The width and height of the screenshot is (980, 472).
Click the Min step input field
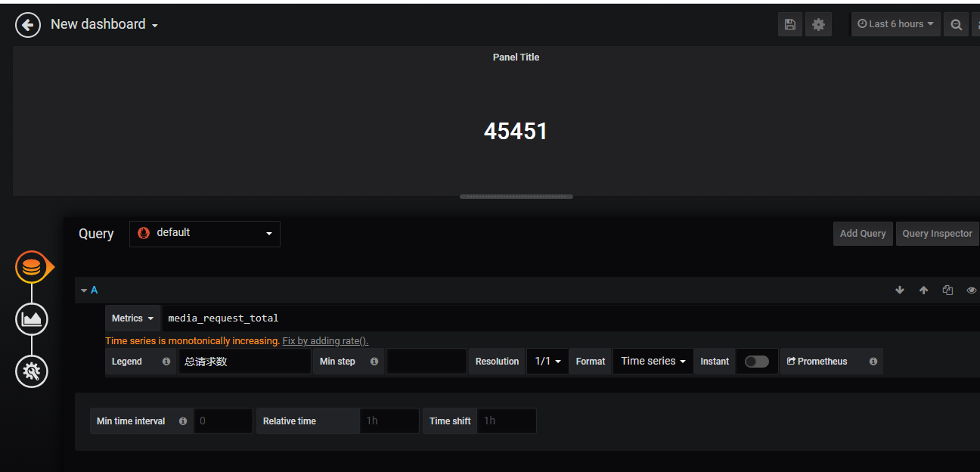click(x=426, y=362)
